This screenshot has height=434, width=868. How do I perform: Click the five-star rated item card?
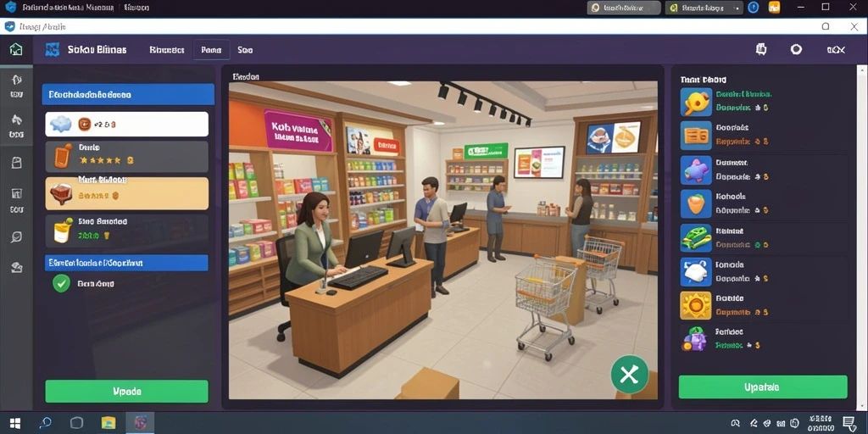127,156
